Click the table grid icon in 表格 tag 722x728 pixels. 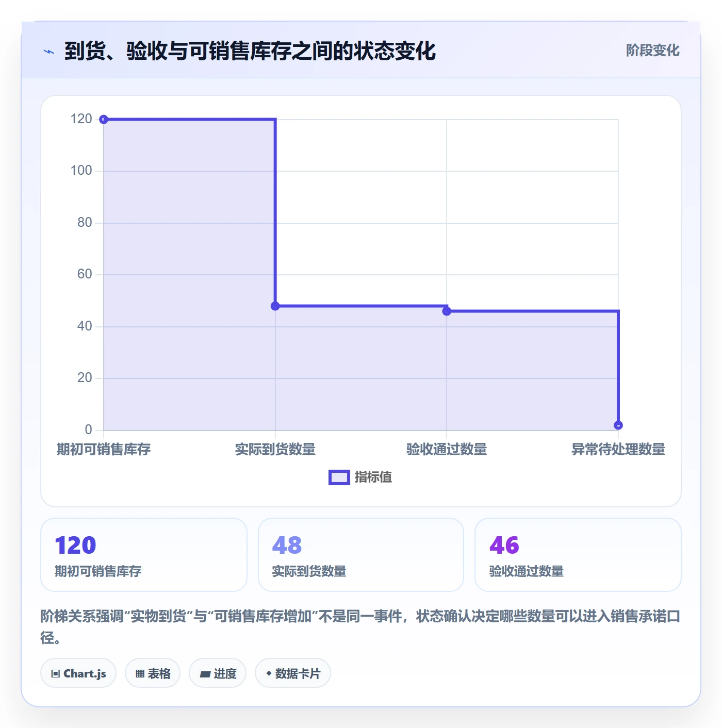[140, 674]
